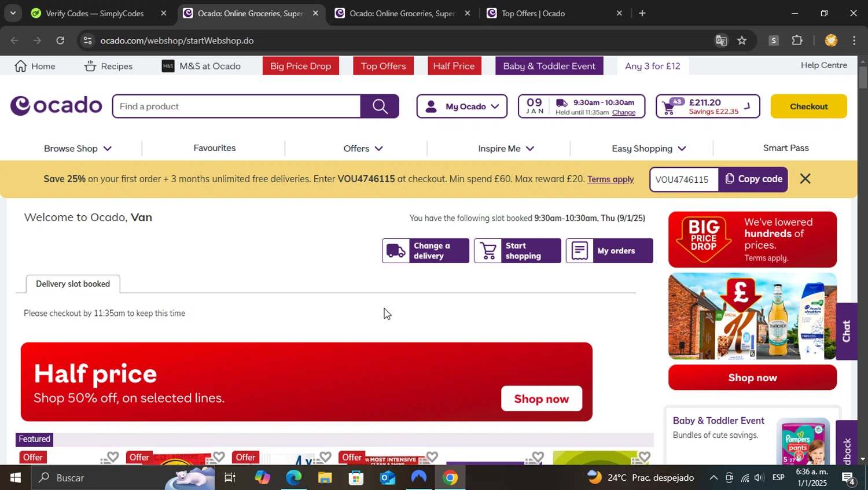
Task: Click Start shopping button
Action: (517, 251)
